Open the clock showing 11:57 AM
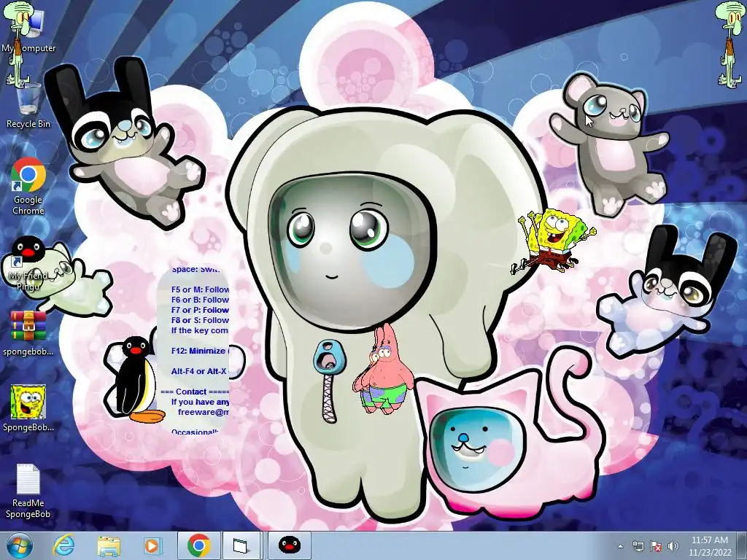747x560 pixels. pyautogui.click(x=709, y=545)
